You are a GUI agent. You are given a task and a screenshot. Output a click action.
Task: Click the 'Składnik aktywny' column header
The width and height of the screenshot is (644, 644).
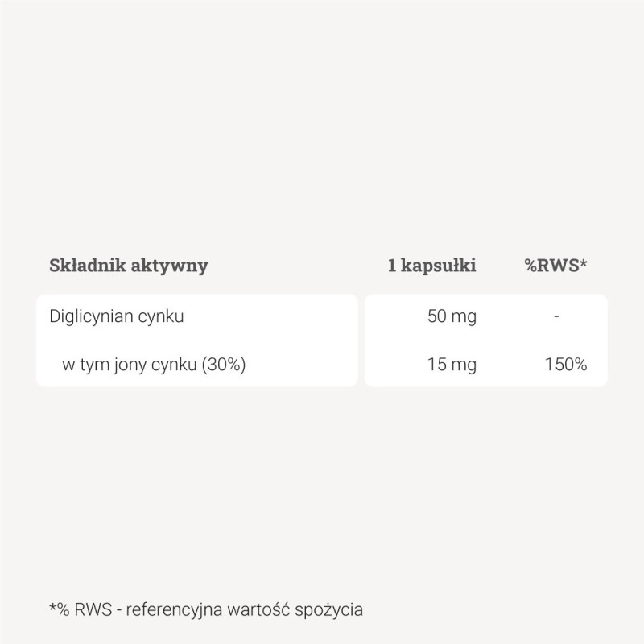[129, 266]
